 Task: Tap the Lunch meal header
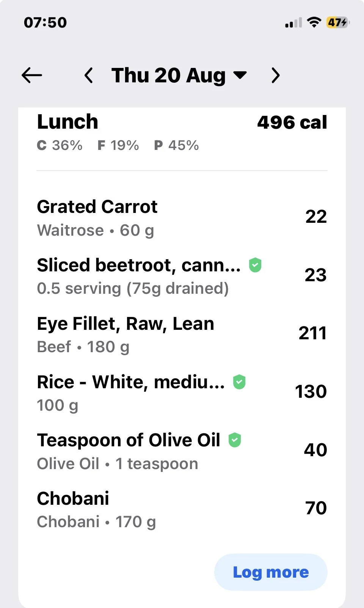pyautogui.click(x=67, y=122)
